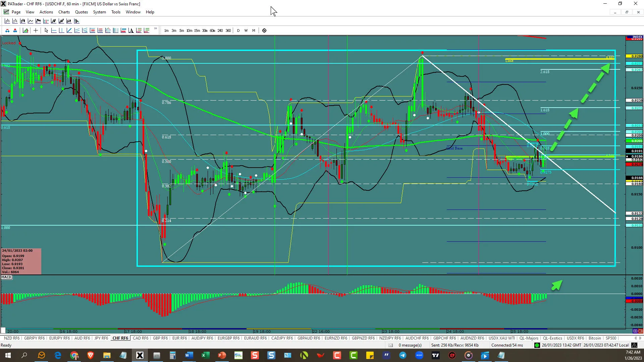Screen dimensions: 644x362
Task: Switch chart to 1m timeframe
Action: tap(166, 31)
